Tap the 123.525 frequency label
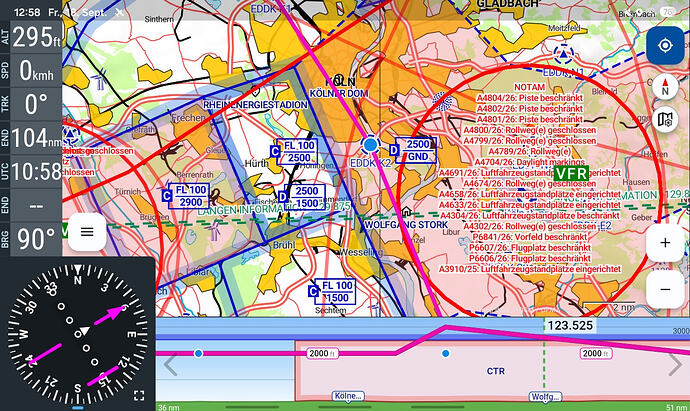 pyautogui.click(x=570, y=326)
